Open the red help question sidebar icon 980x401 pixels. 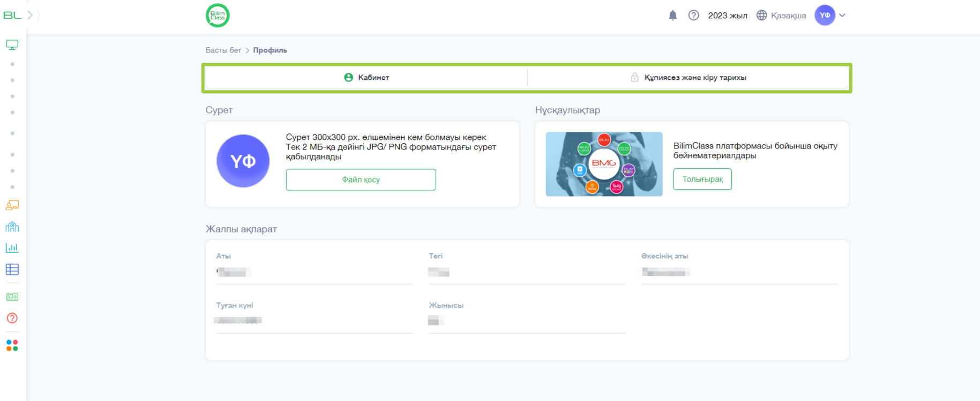pos(12,318)
